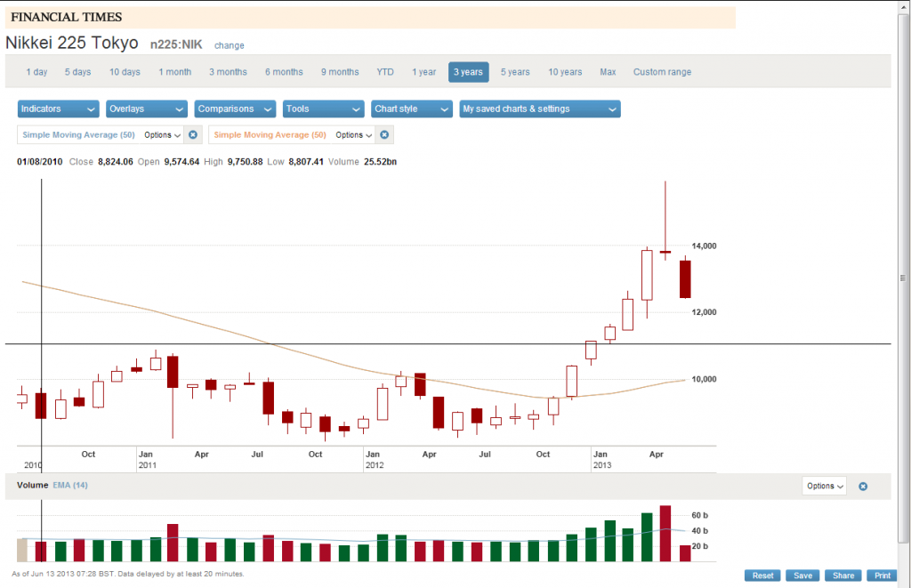Click the 10,000 price axis label
The height and width of the screenshot is (588, 911).
[x=704, y=379]
